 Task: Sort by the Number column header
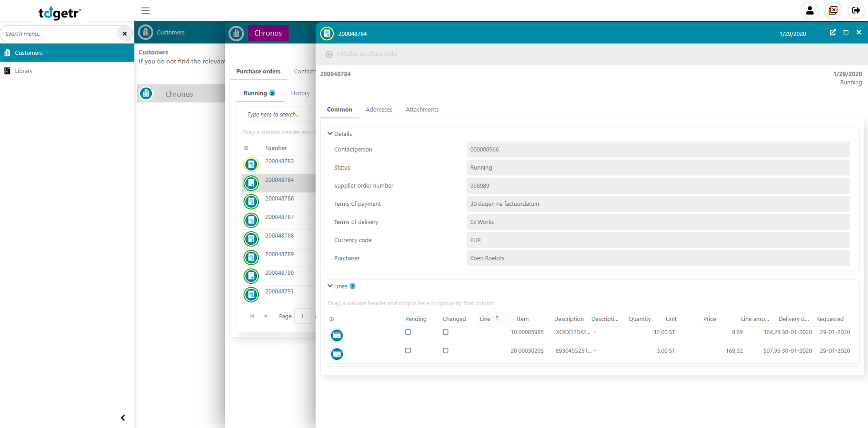point(276,148)
